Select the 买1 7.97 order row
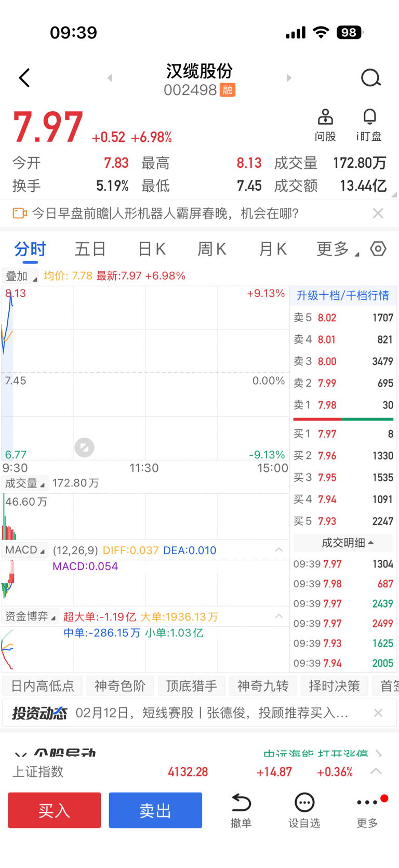Image resolution: width=399 pixels, height=868 pixels. pos(343,434)
